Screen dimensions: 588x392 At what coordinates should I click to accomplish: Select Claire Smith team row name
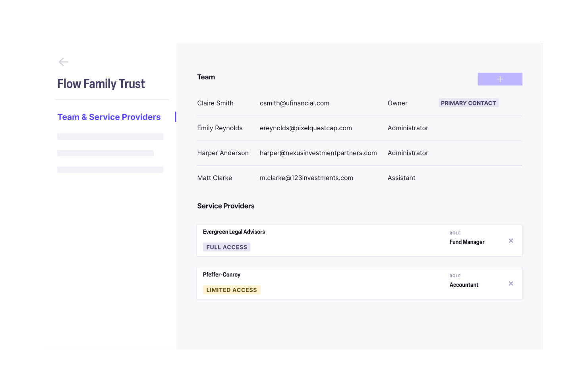point(215,103)
